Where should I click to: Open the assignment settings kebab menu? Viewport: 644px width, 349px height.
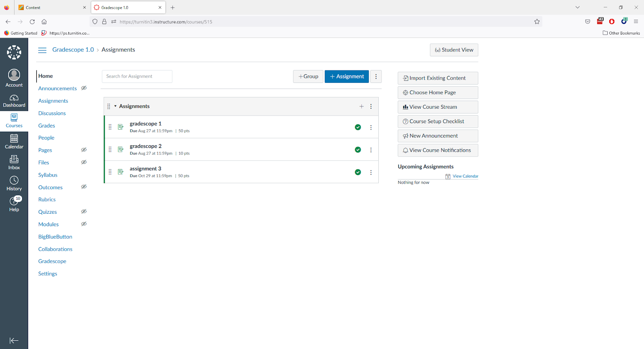[x=376, y=76]
